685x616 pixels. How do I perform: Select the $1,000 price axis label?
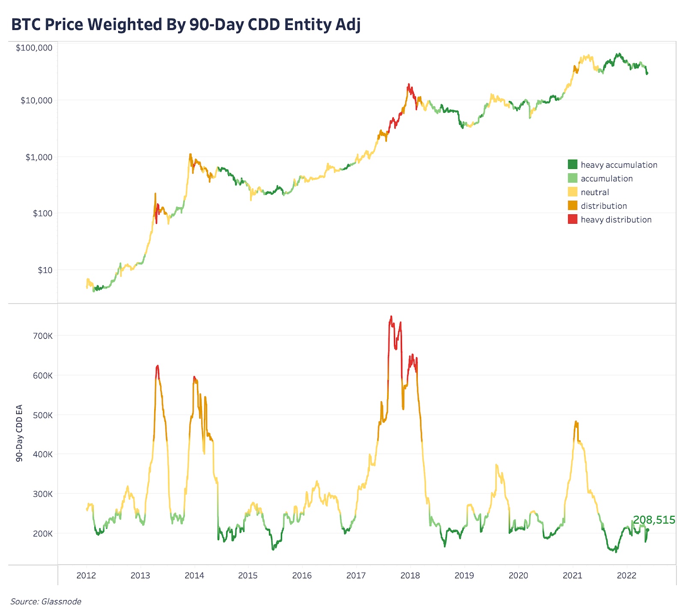39,157
